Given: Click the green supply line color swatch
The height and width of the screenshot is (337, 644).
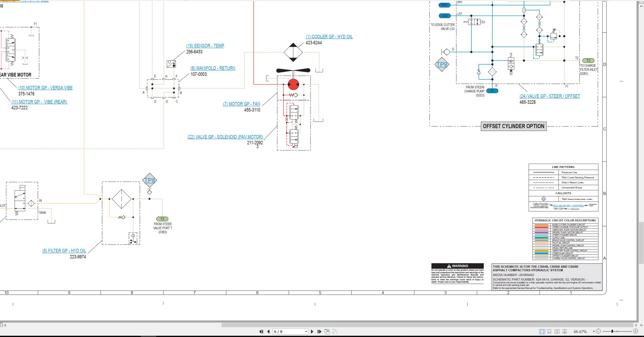Looking at the screenshot, I should pos(541,238).
